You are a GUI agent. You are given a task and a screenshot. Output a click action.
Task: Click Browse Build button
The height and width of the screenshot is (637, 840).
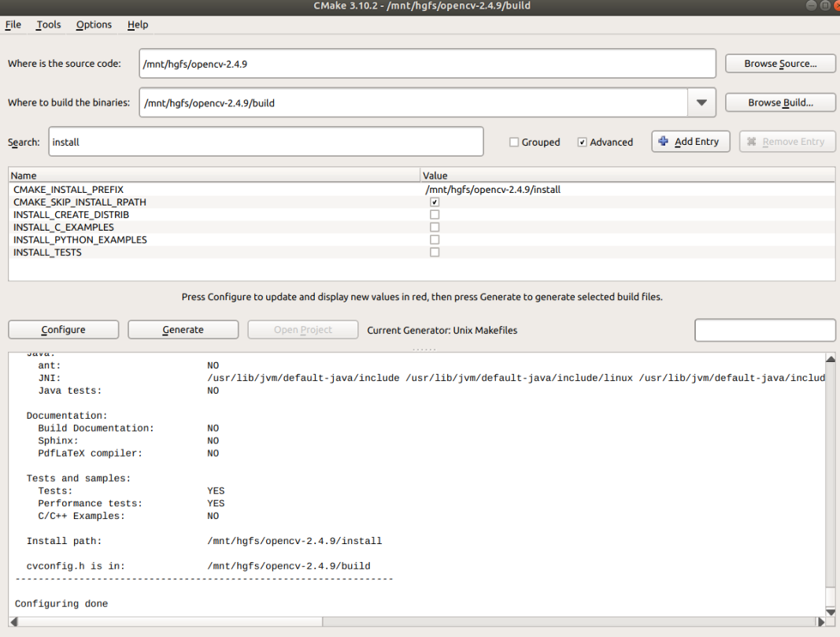(x=780, y=102)
